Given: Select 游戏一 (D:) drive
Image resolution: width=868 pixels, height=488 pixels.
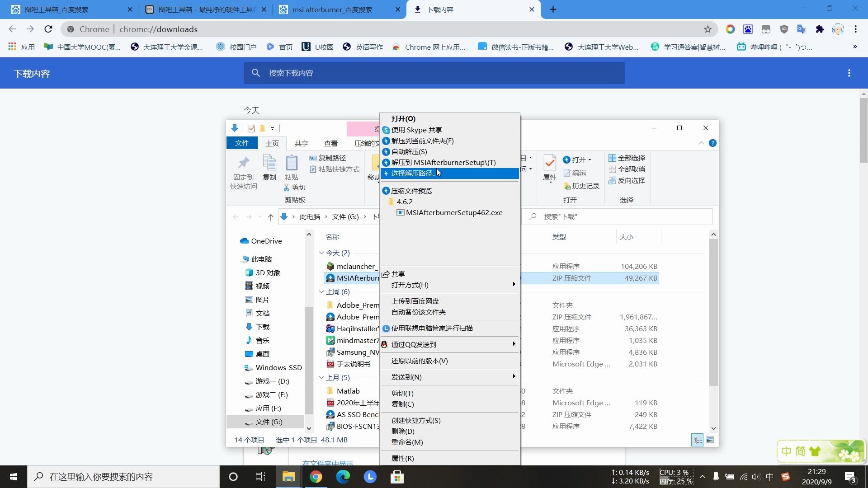Looking at the screenshot, I should (273, 381).
